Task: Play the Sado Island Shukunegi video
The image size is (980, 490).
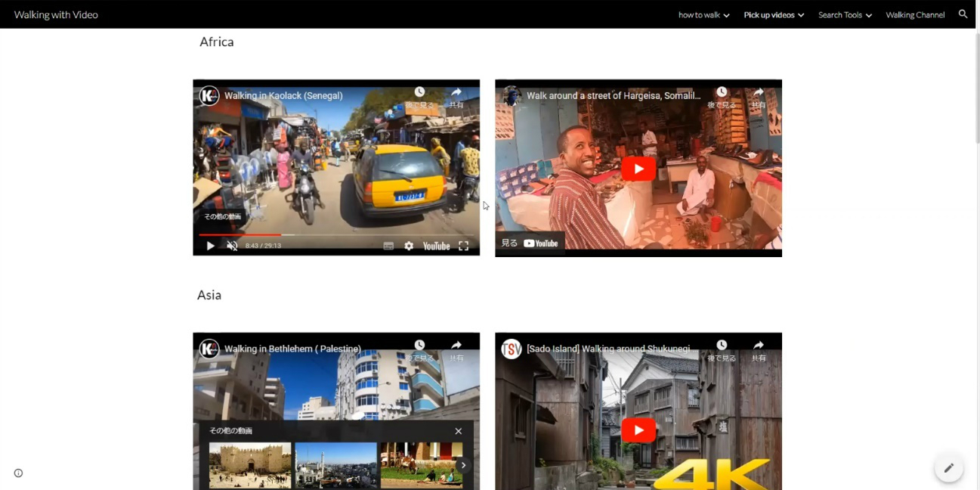Action: click(x=638, y=430)
